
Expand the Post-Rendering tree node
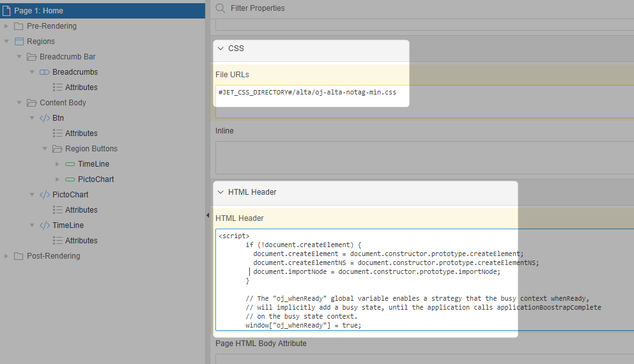(6, 256)
